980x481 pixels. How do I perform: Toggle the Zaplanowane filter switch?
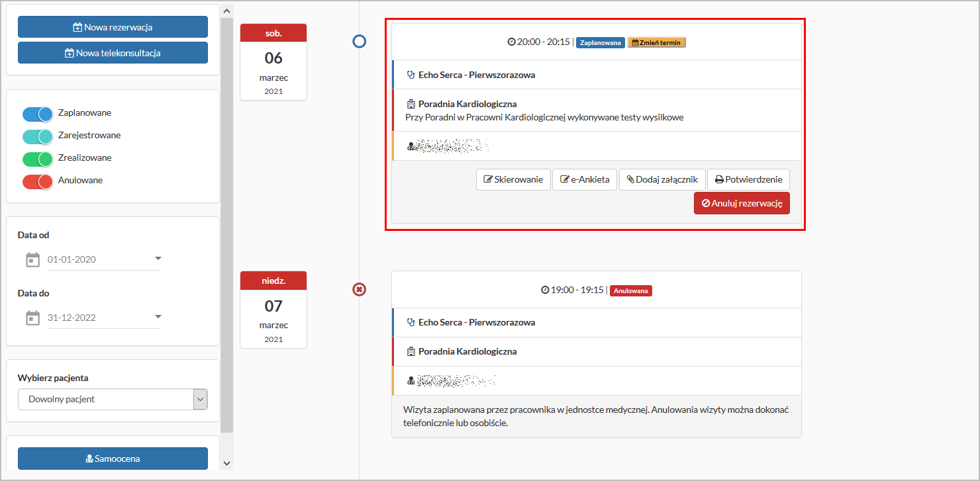pyautogui.click(x=38, y=114)
